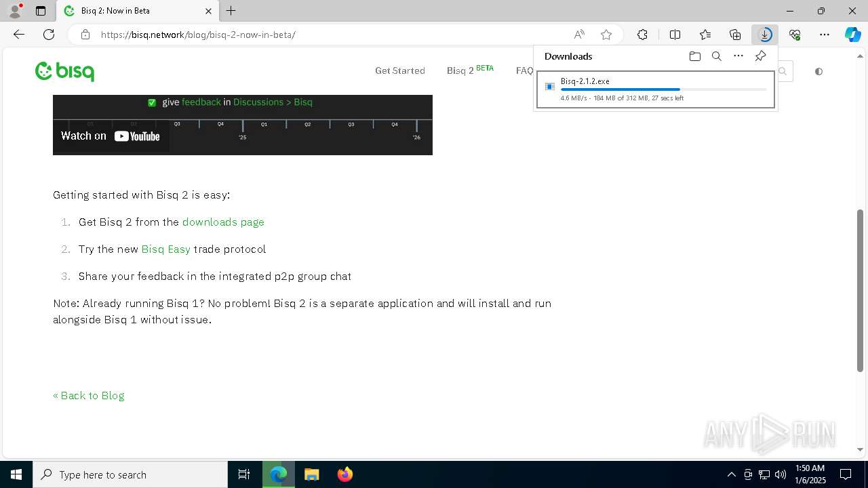Add page to favorites star icon

606,35
